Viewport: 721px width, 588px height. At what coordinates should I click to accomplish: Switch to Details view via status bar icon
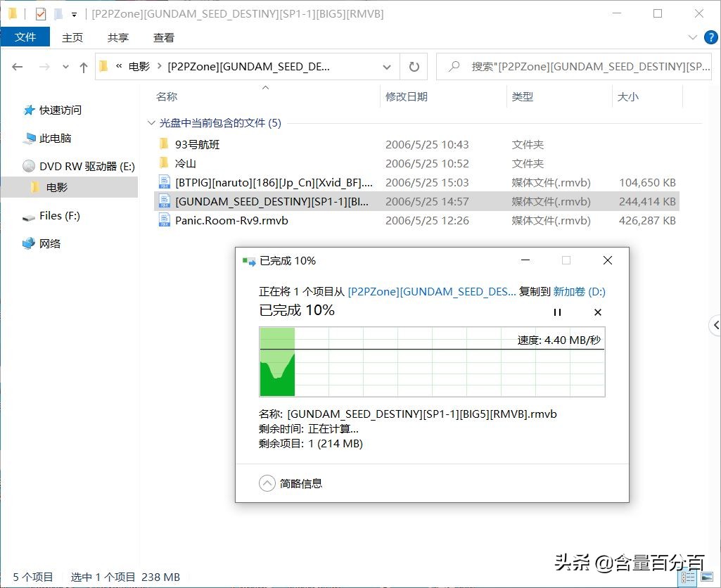pyautogui.click(x=688, y=577)
